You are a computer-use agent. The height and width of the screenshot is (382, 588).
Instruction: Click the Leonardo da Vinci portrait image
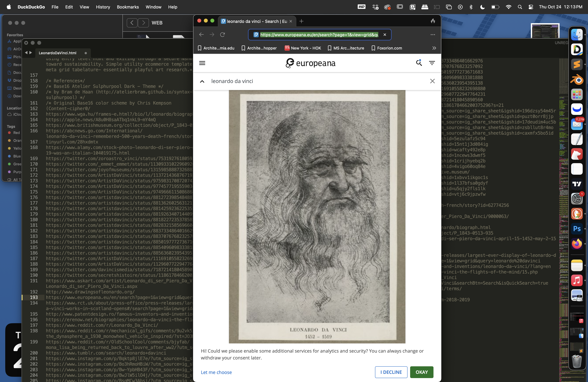(317, 217)
